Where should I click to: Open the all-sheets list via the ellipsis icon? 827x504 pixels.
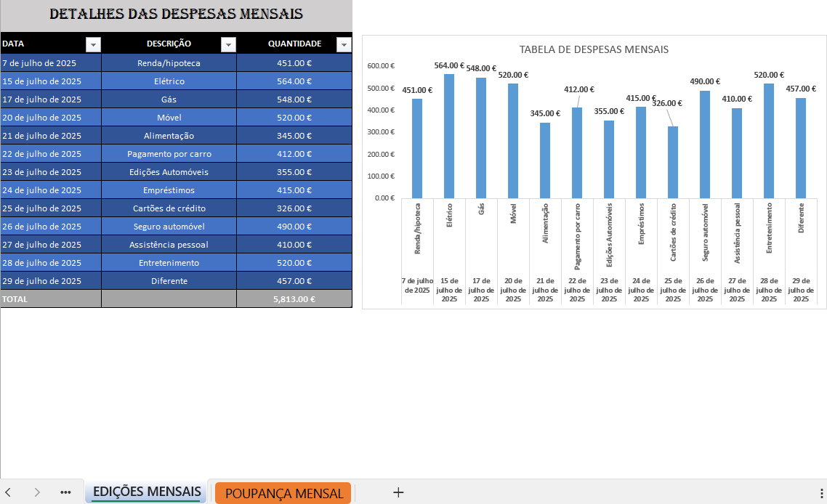tap(65, 492)
